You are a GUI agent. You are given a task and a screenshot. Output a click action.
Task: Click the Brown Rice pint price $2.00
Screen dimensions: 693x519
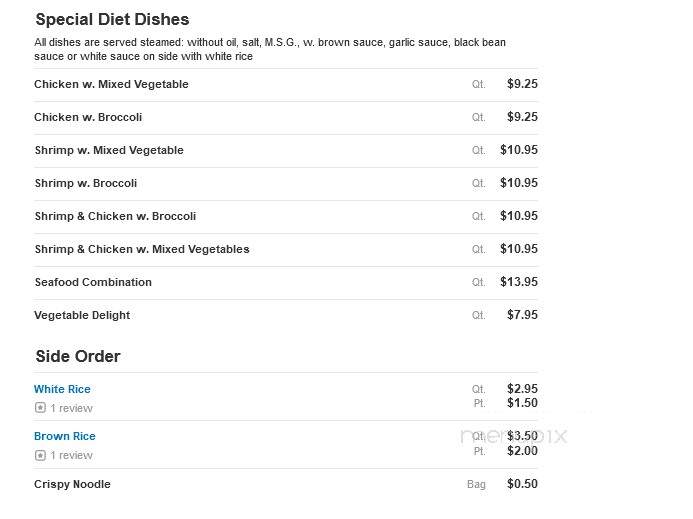point(522,450)
